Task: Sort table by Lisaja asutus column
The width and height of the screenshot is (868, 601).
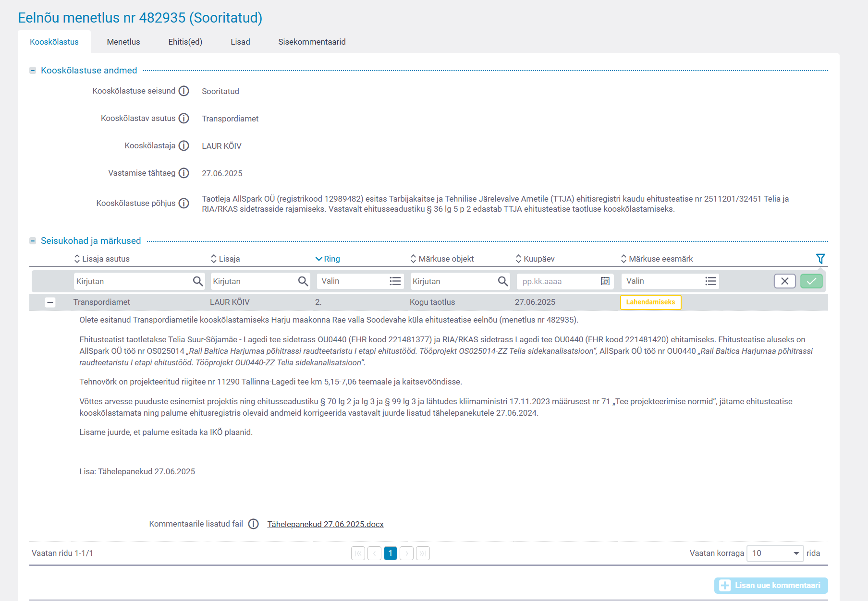Action: tap(102, 259)
